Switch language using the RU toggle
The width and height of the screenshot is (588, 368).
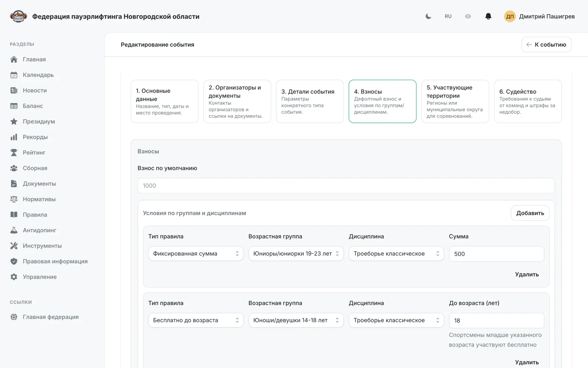[x=448, y=16]
